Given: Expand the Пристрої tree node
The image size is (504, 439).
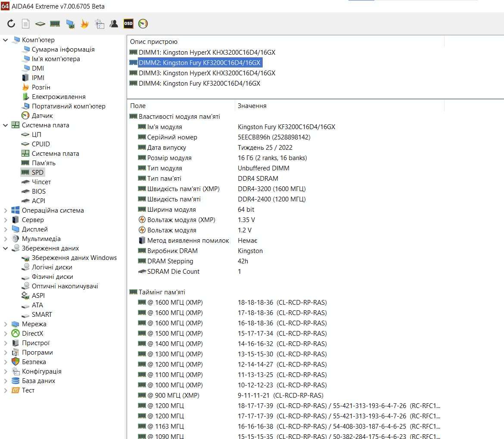Looking at the screenshot, I should 6,343.
